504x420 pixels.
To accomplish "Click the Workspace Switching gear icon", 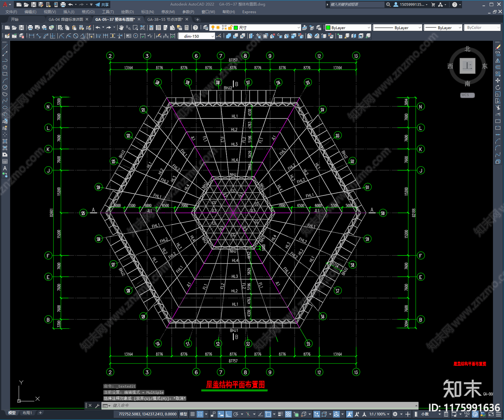I will coord(395,414).
